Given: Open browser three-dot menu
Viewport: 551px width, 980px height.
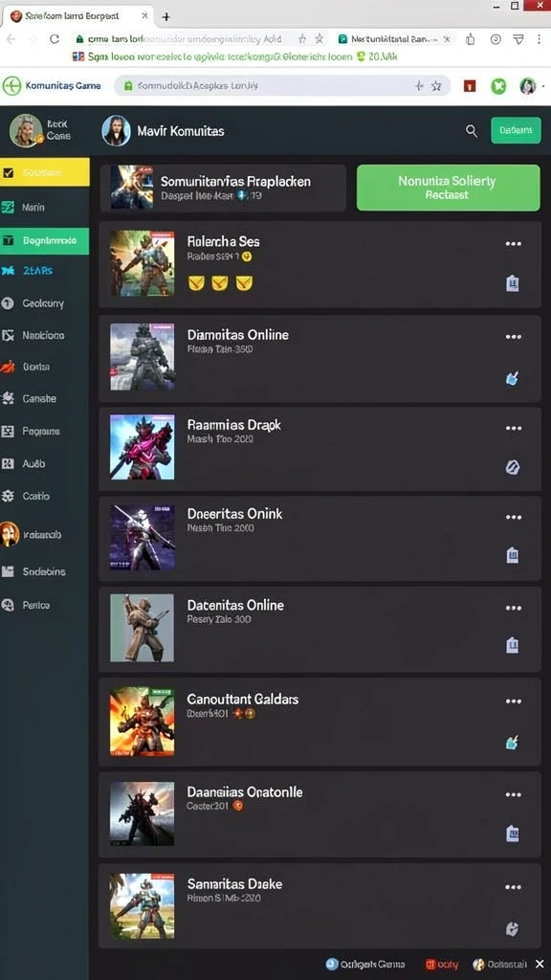Looking at the screenshot, I should (x=540, y=38).
